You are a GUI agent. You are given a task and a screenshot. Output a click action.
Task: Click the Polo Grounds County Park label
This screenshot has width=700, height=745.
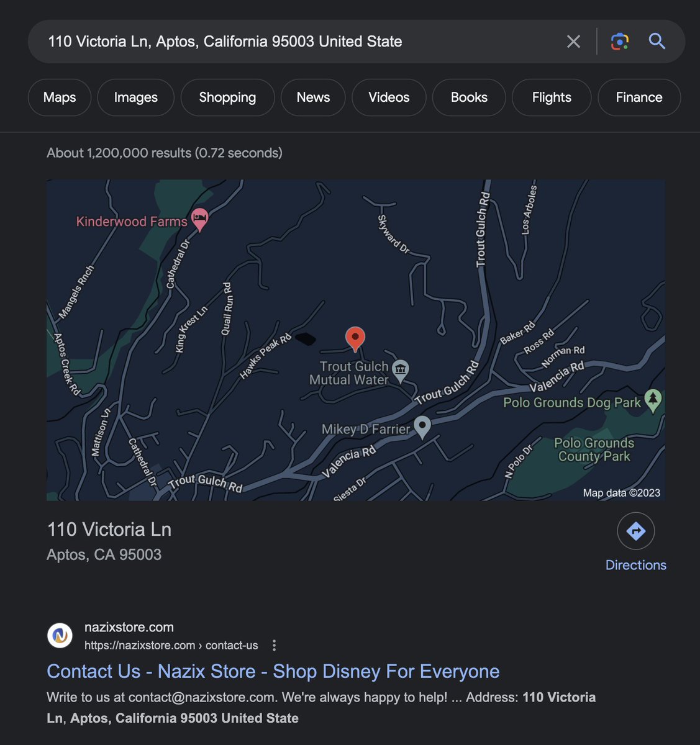594,449
